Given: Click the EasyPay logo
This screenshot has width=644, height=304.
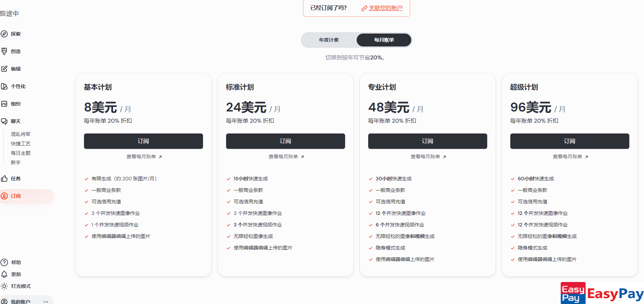Looking at the screenshot, I should coord(602,293).
